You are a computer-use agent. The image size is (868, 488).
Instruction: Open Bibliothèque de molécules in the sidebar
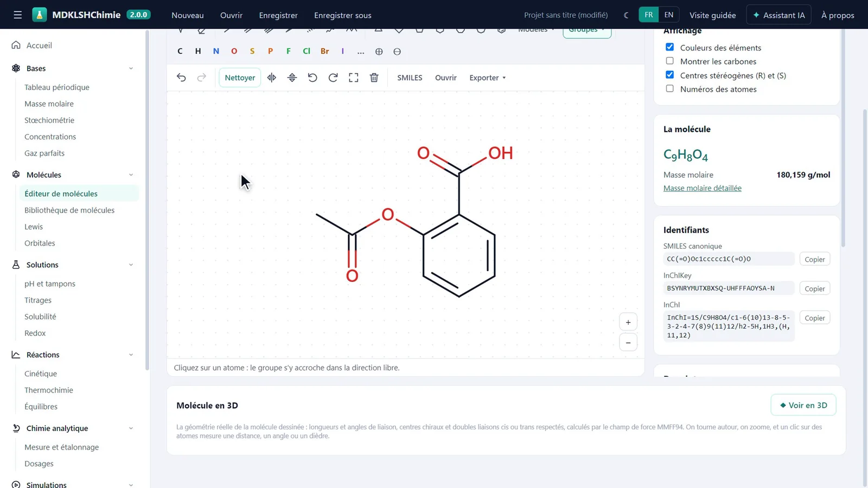click(69, 210)
